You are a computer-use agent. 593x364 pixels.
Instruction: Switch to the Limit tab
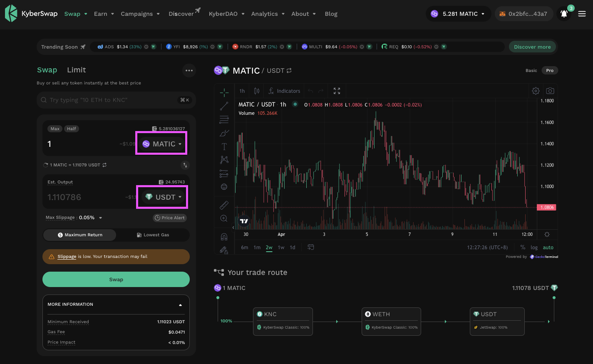point(76,70)
